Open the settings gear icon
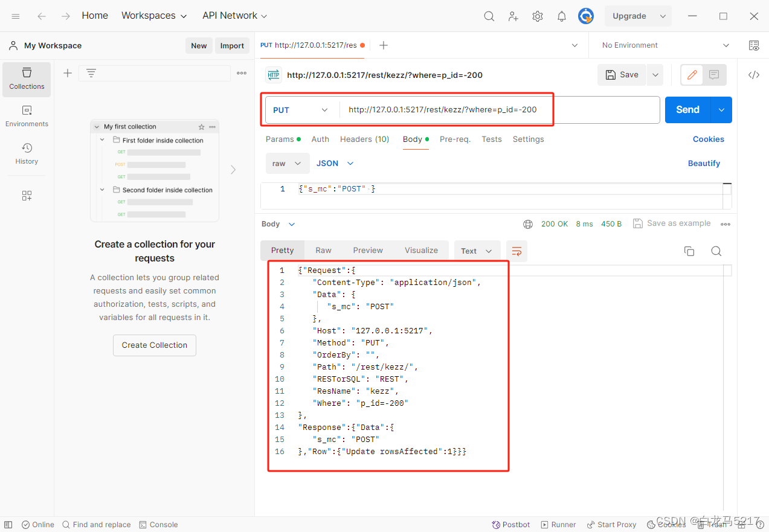769x532 pixels. pos(538,16)
